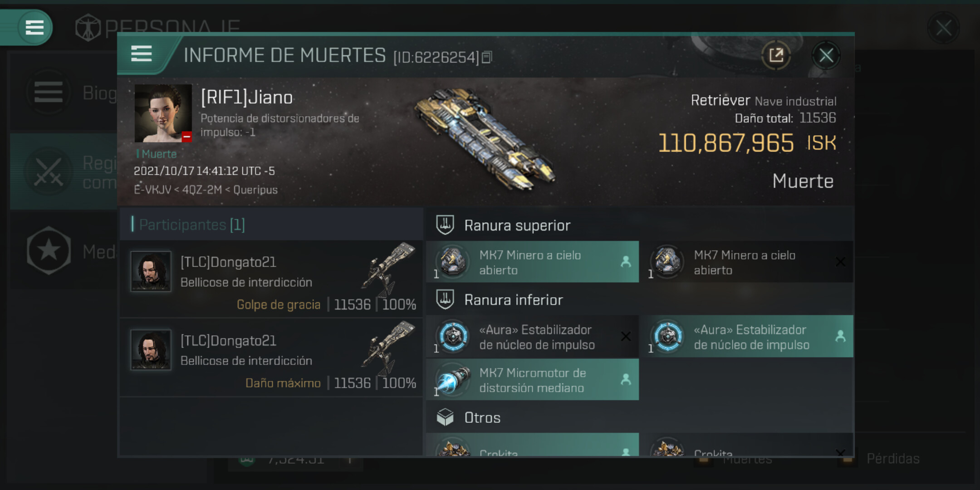Select highlighted MK7 Minero a cielo abierto
The width and height of the screenshot is (980, 490).
[x=533, y=262]
